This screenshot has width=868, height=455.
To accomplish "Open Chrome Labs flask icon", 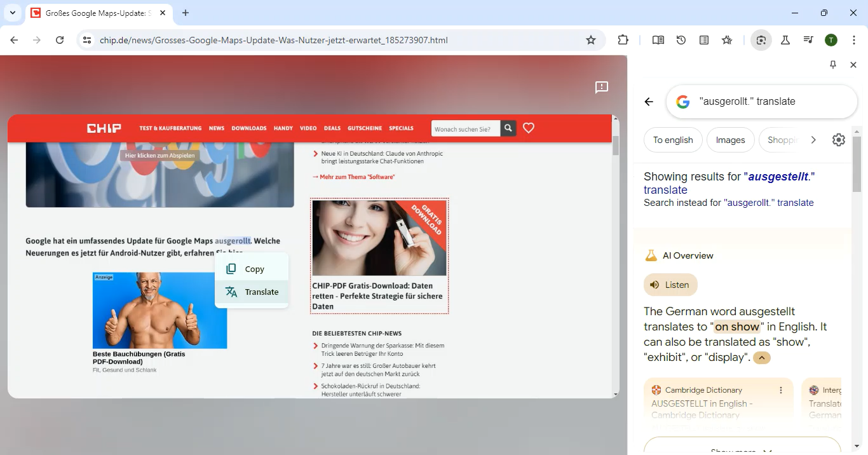I will 785,40.
